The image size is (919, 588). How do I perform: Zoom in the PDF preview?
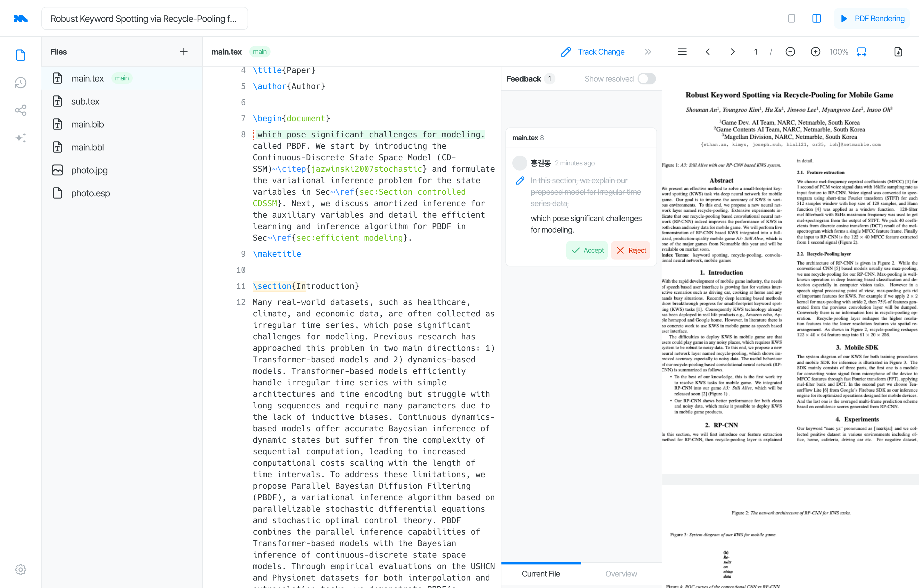click(815, 52)
